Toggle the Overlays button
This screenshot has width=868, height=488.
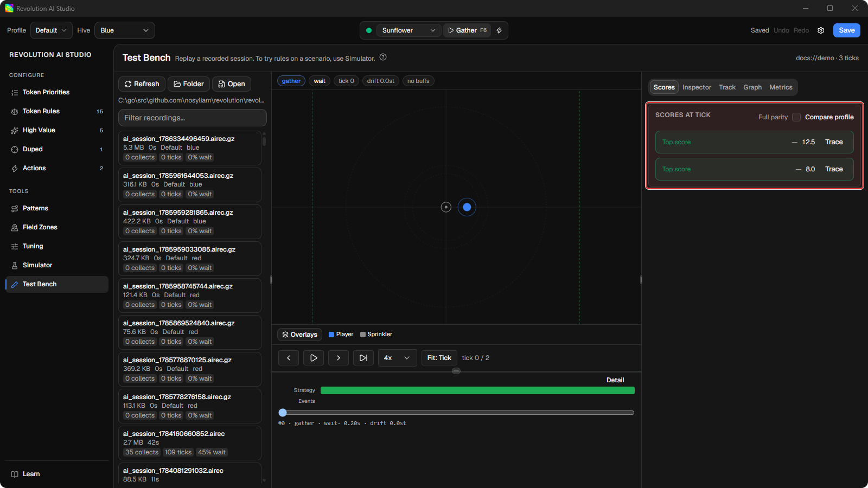(x=299, y=335)
